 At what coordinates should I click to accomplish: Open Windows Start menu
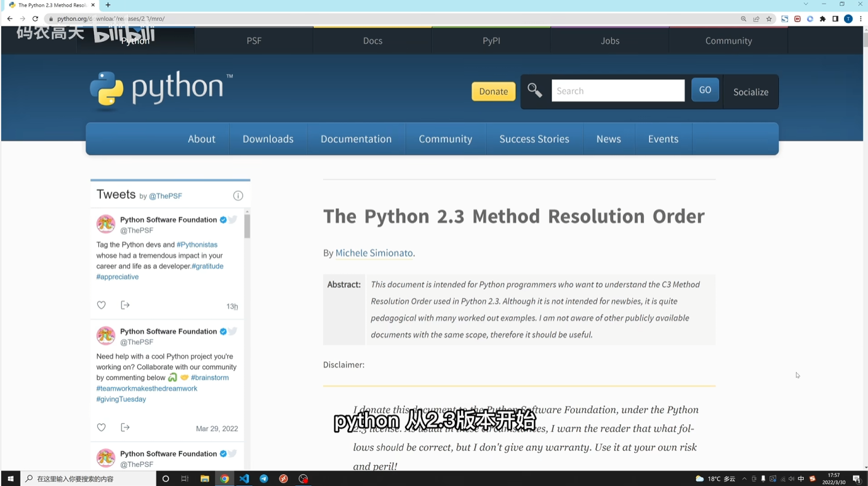[x=10, y=479]
